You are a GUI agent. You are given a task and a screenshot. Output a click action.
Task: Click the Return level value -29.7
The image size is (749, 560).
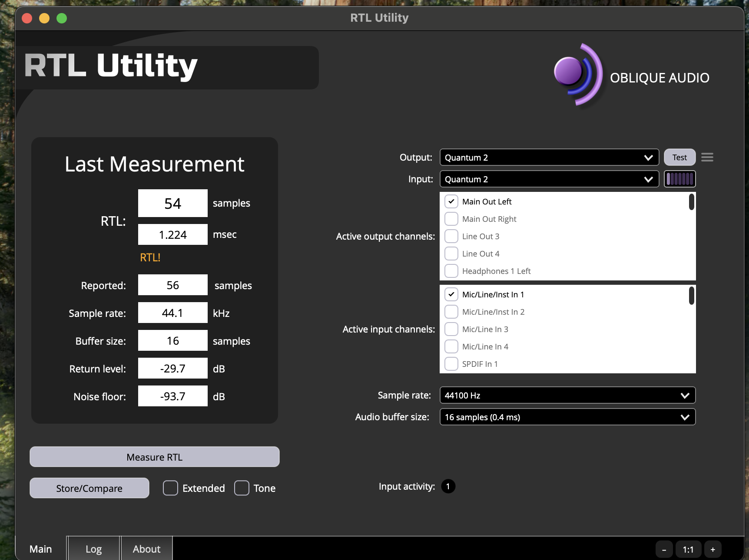tap(172, 368)
